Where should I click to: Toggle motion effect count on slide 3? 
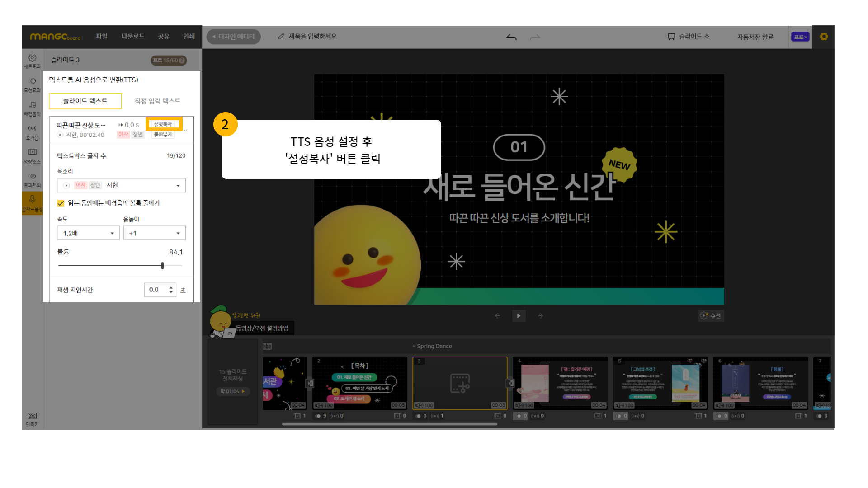[x=421, y=416]
